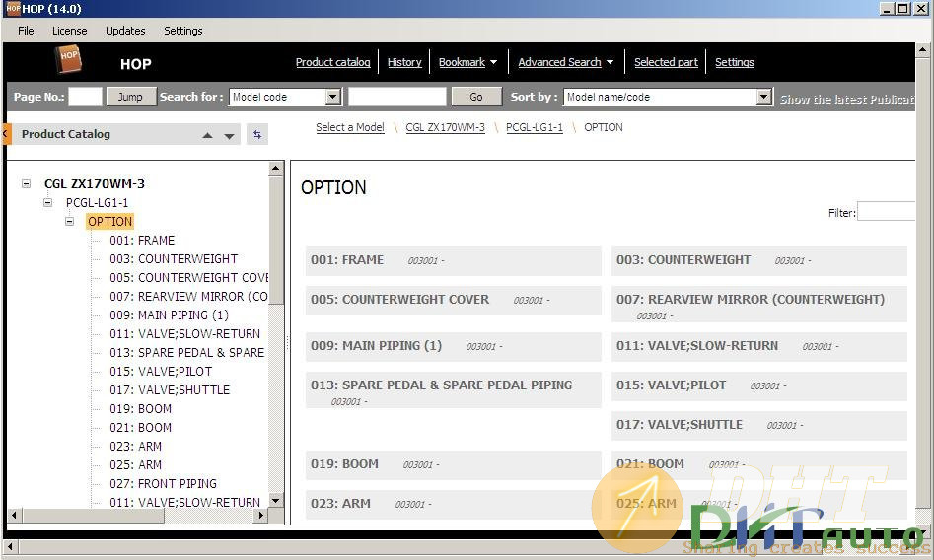This screenshot has height=560, width=934.
Task: Click tree panel horizontal scroll left arrow
Action: [x=15, y=515]
